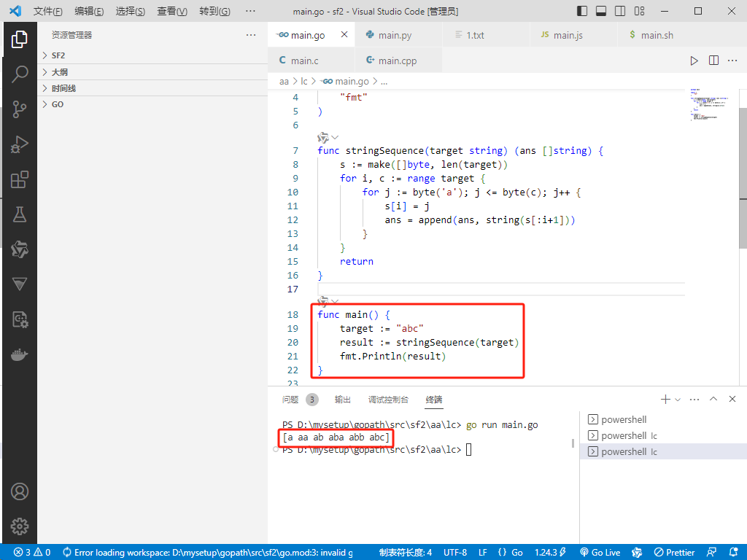This screenshot has height=560, width=747.
Task: Click Prettier status bar item
Action: tap(674, 553)
